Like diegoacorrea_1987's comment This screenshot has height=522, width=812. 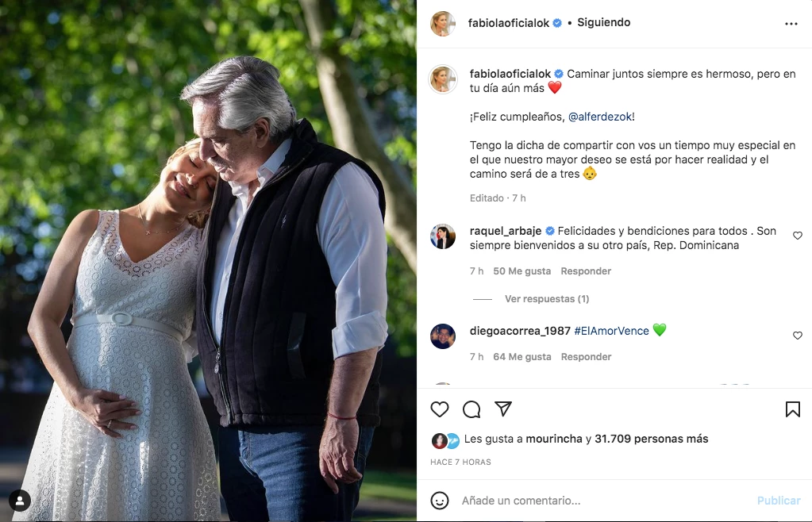coord(798,336)
